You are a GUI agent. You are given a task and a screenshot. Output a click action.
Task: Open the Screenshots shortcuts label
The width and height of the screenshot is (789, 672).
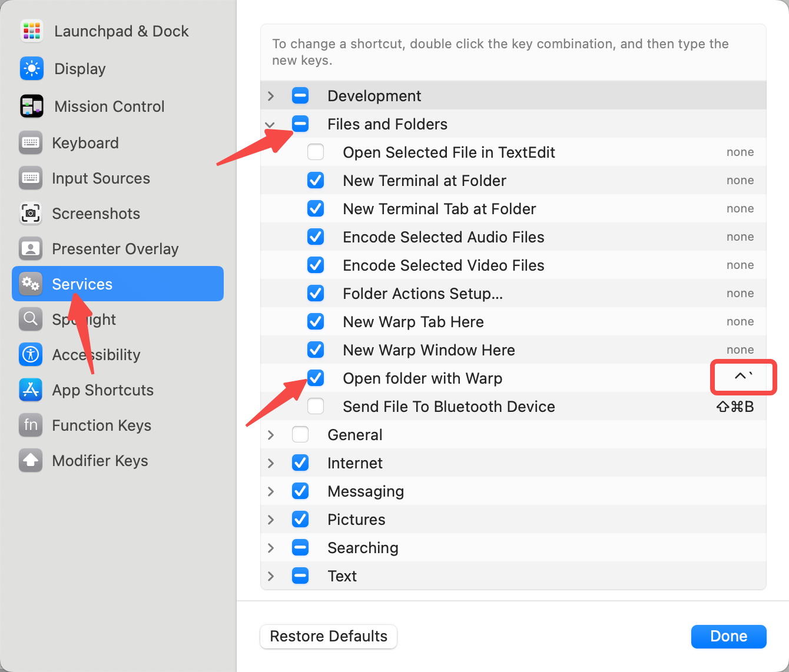tap(96, 214)
